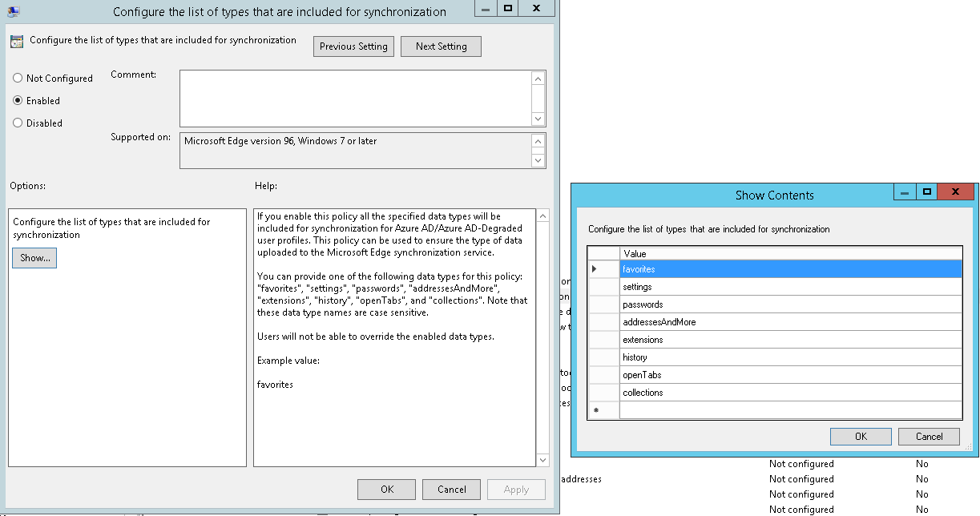Close the Show Contents dialog
Image resolution: width=980 pixels, height=516 pixels.
click(x=955, y=192)
